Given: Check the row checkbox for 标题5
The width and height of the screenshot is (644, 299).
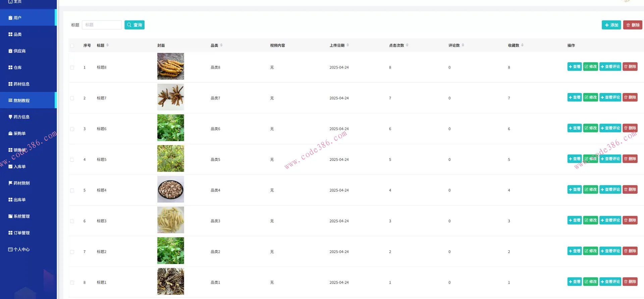Looking at the screenshot, I should pos(72,160).
